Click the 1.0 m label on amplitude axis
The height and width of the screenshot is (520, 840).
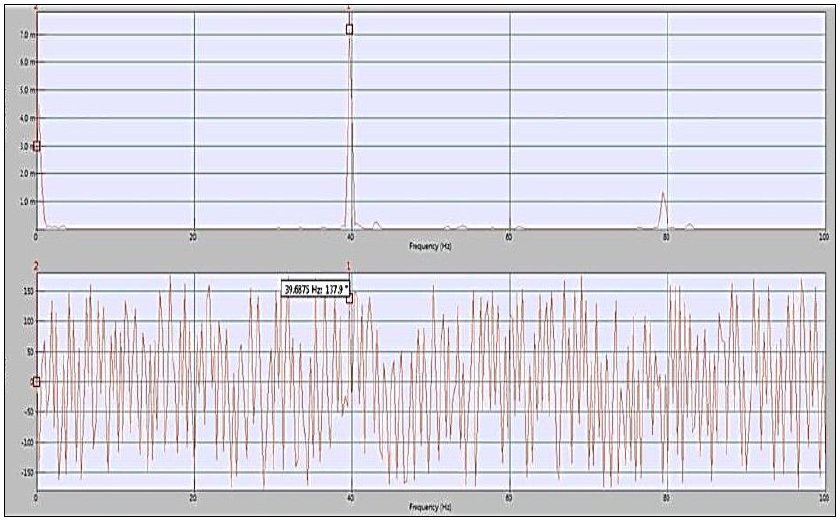(x=27, y=201)
